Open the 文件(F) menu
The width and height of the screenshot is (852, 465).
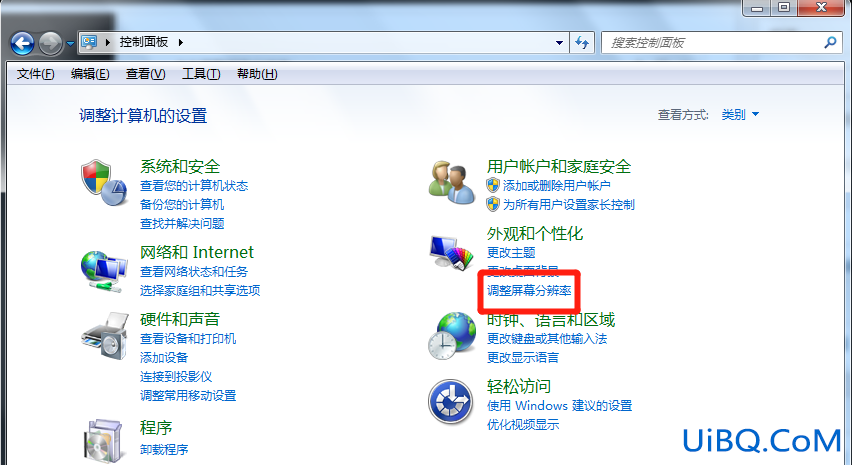point(35,74)
